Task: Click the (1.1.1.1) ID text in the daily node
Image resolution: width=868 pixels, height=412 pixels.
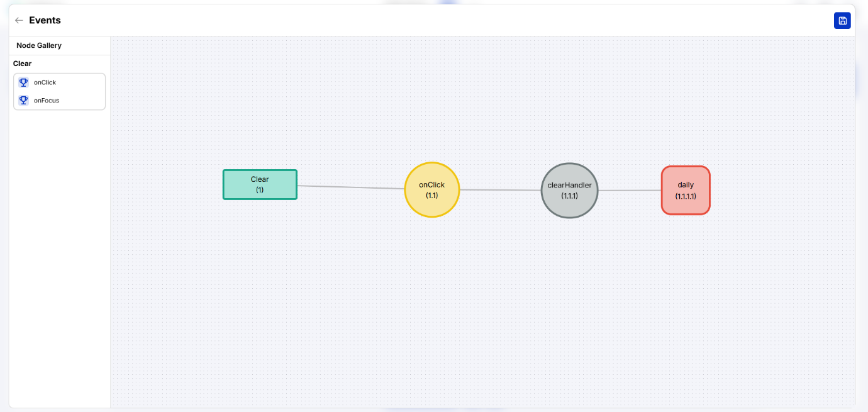Action: click(686, 196)
